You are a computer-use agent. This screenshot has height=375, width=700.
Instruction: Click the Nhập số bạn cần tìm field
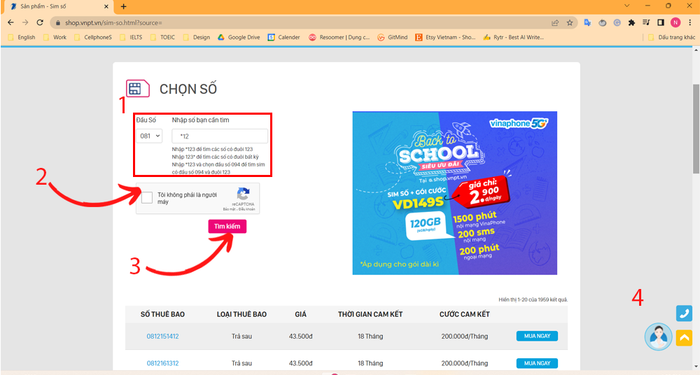tap(220, 136)
